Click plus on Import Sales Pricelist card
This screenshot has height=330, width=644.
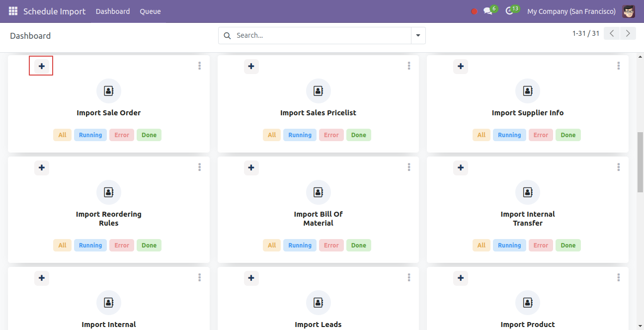[251, 66]
